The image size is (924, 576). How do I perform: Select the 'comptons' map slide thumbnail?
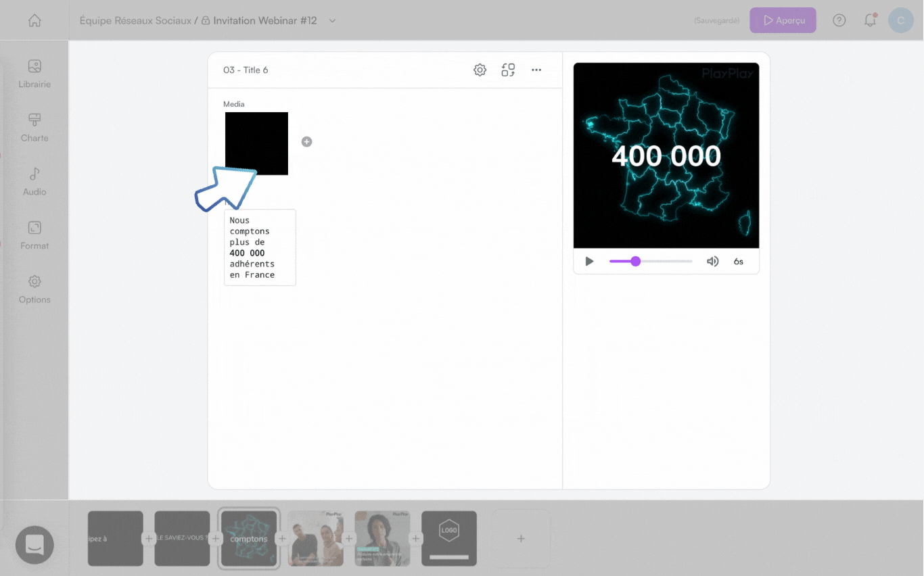click(x=249, y=539)
